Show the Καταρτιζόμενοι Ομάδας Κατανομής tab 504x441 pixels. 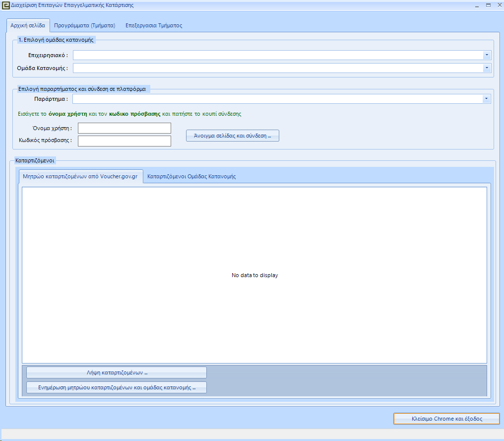pos(191,176)
